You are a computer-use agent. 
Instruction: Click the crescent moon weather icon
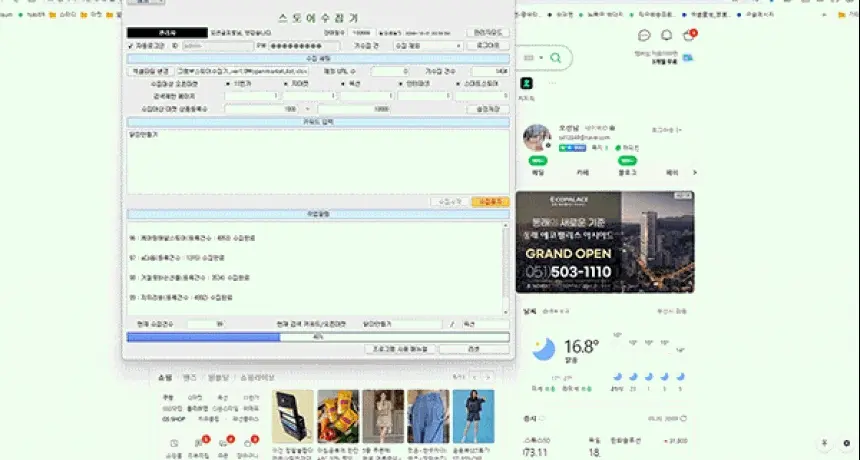[544, 349]
